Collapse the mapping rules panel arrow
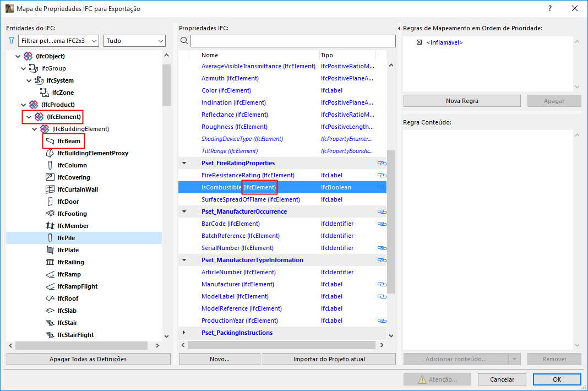The height and width of the screenshot is (391, 588). pos(399,28)
